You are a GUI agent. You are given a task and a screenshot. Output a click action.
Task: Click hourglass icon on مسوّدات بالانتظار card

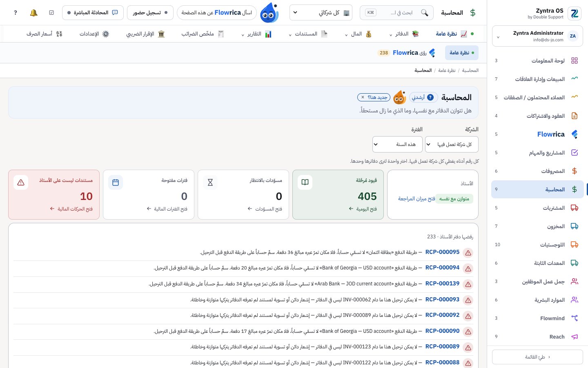tap(210, 182)
